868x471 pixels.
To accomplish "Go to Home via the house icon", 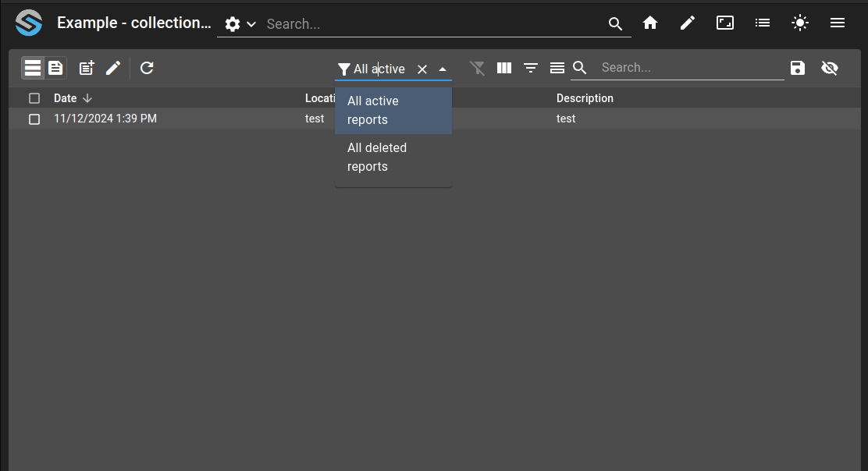I will [x=650, y=23].
